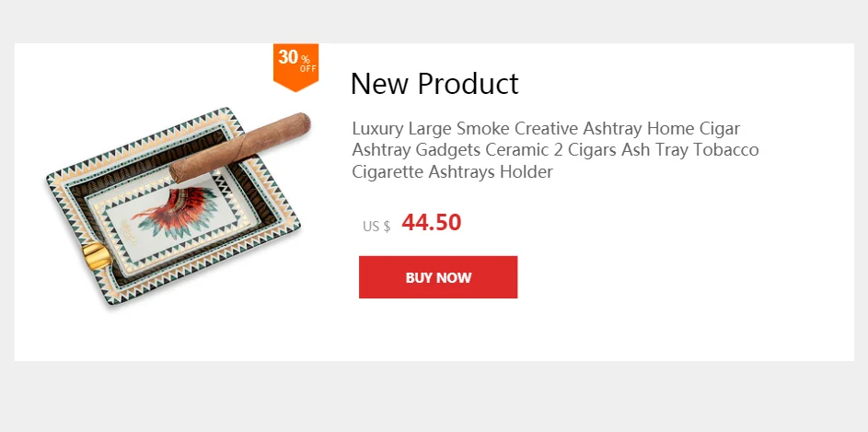Click the New Product heading
This screenshot has height=432, width=868.
pos(434,84)
